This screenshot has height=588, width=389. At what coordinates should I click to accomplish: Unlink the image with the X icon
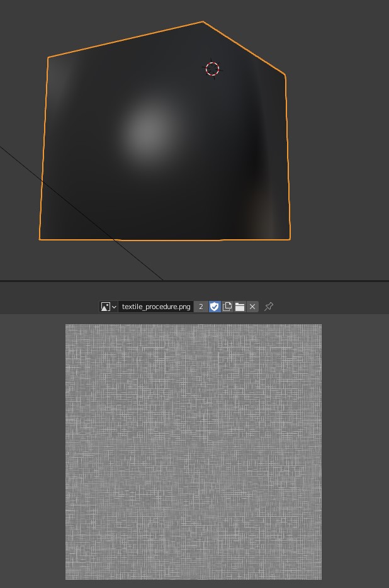click(x=252, y=307)
